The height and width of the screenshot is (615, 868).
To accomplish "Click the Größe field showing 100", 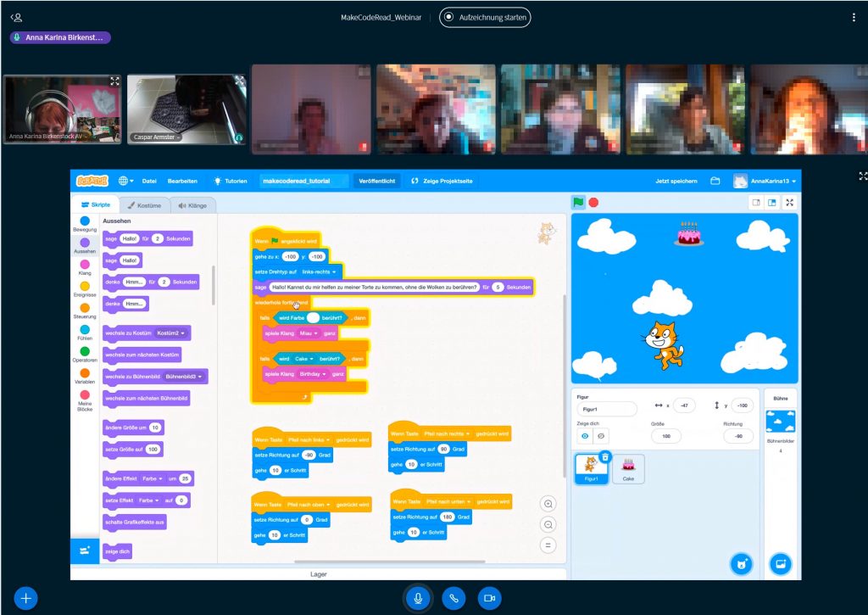I will pos(666,436).
